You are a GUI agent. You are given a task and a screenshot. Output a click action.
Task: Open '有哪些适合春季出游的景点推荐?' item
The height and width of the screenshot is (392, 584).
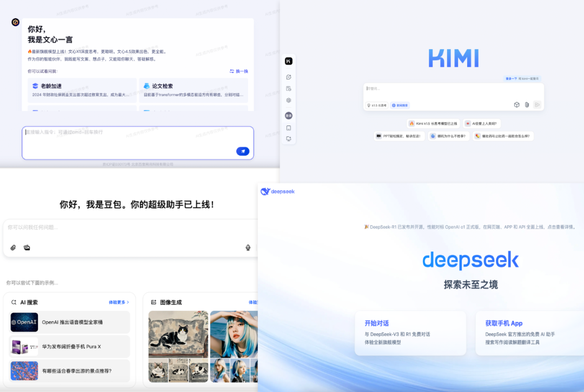[70, 371]
